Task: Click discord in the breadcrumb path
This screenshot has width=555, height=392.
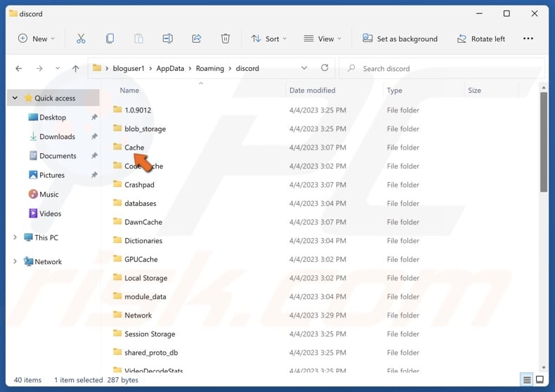Action: (x=247, y=68)
